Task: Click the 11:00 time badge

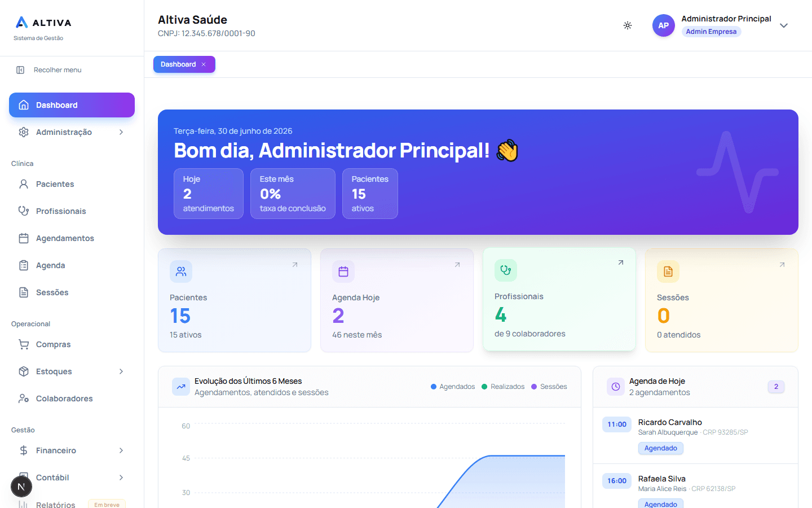Action: [617, 424]
